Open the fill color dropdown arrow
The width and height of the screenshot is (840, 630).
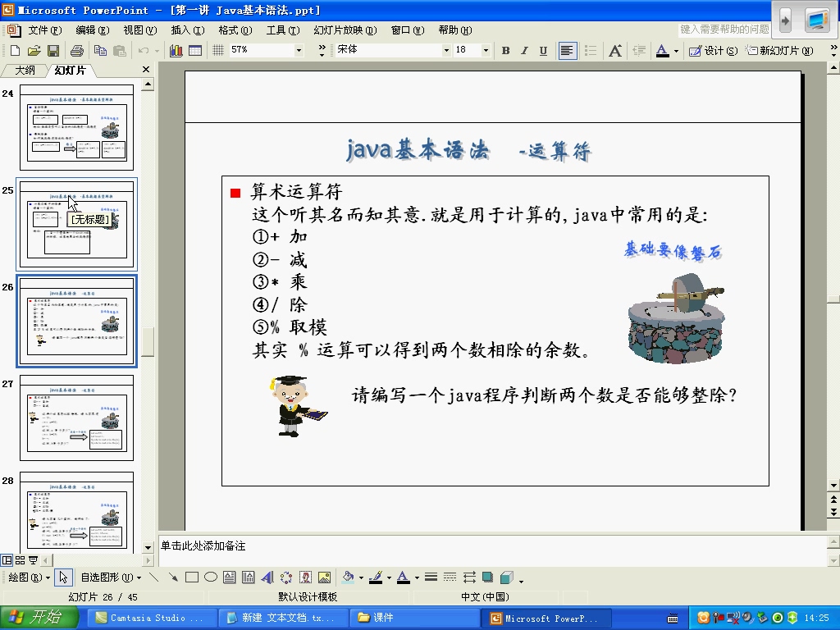[361, 577]
